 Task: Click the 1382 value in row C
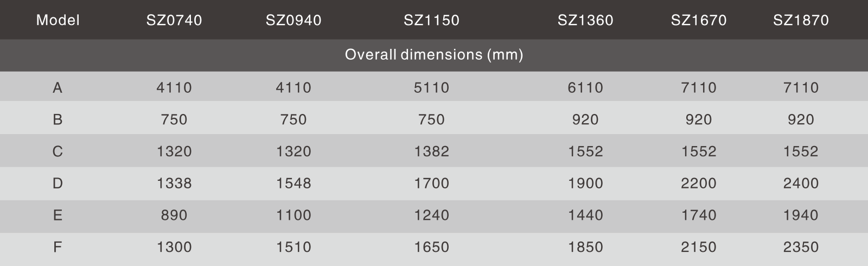(x=431, y=151)
